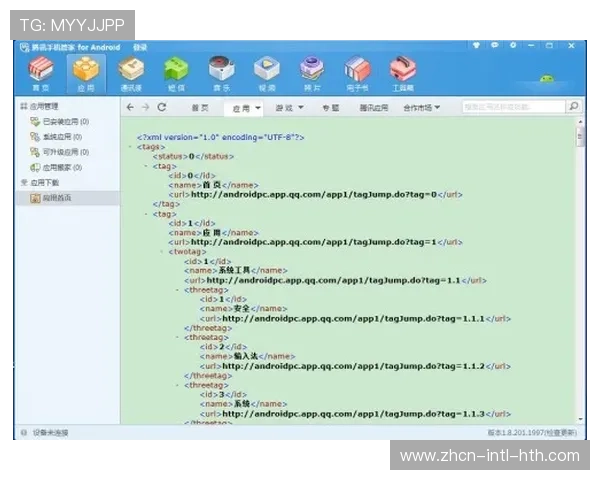
Task: Switch to the 腾讯应用 tab
Action: (375, 108)
